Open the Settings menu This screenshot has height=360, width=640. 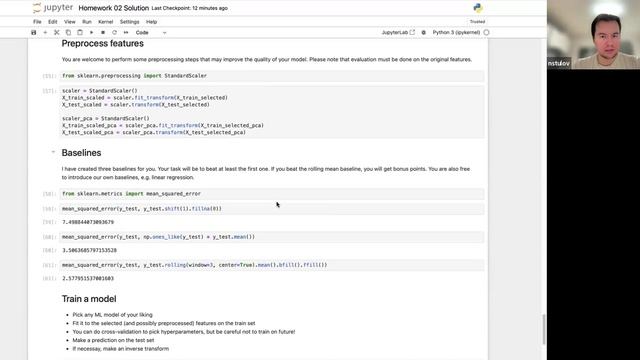(x=129, y=22)
